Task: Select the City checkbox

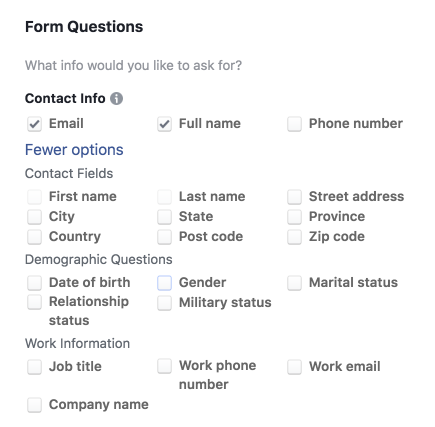Action: [x=34, y=217]
